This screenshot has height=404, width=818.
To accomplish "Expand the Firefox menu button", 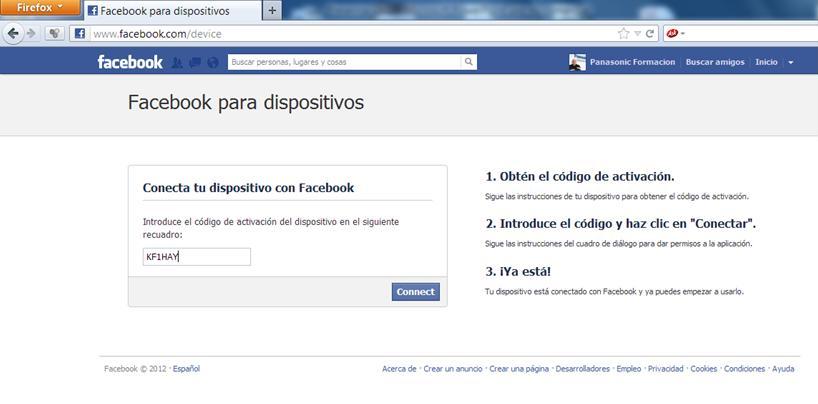I will tap(40, 7).
